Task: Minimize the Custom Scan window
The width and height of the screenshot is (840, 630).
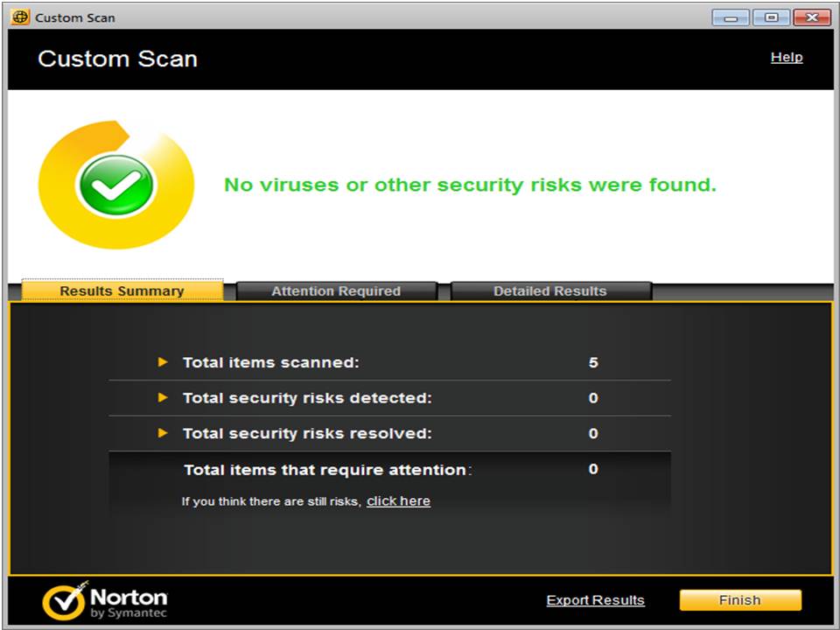Action: coord(730,17)
